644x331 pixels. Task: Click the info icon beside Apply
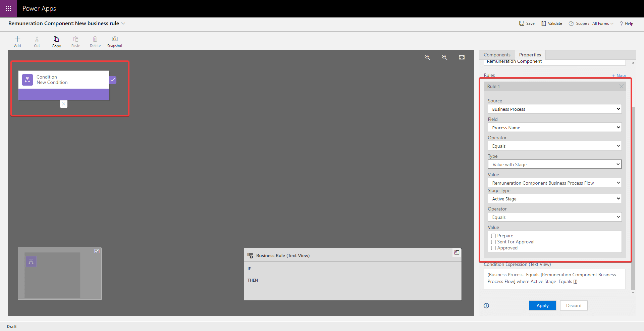coord(486,305)
